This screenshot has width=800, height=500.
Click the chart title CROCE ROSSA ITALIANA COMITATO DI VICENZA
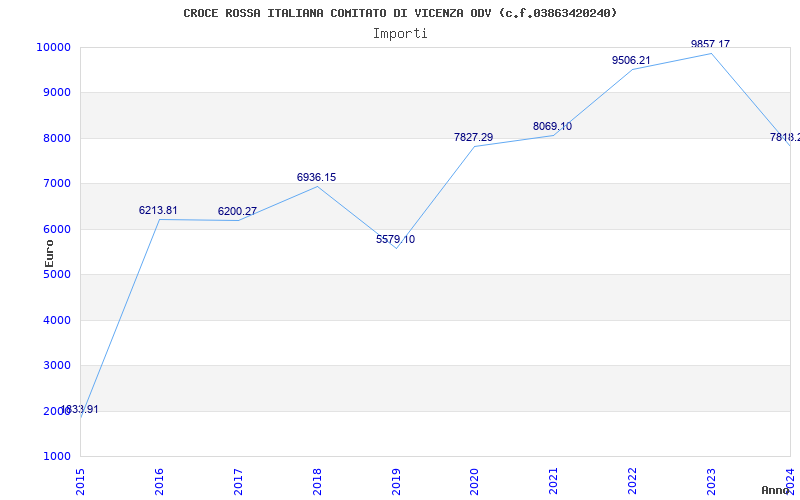click(400, 13)
